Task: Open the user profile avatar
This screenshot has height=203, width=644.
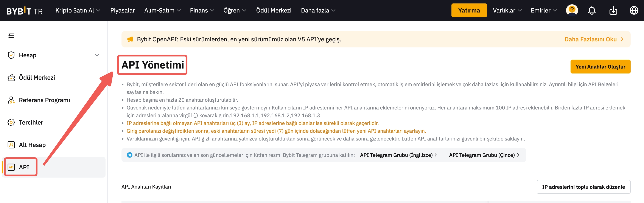Action: click(x=572, y=11)
